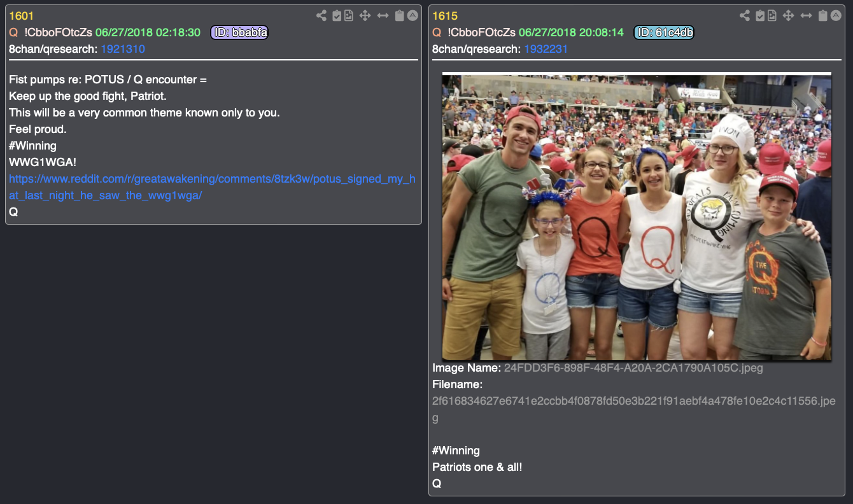Click the share icon on post 1615
The height and width of the screenshot is (504, 853).
[x=744, y=16]
